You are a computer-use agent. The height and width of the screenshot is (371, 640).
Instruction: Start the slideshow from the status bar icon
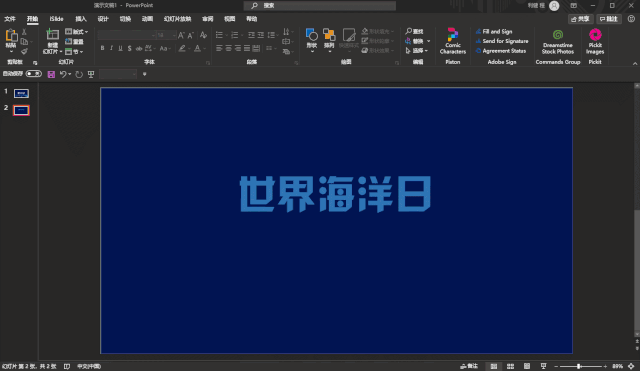543,366
